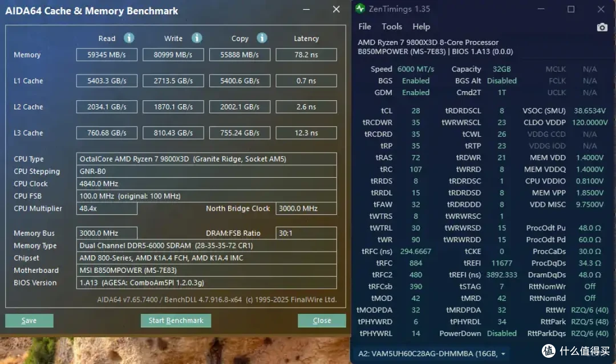This screenshot has width=616, height=364.
Task: Click the GDM value Enabled
Action: pyautogui.click(x=416, y=93)
